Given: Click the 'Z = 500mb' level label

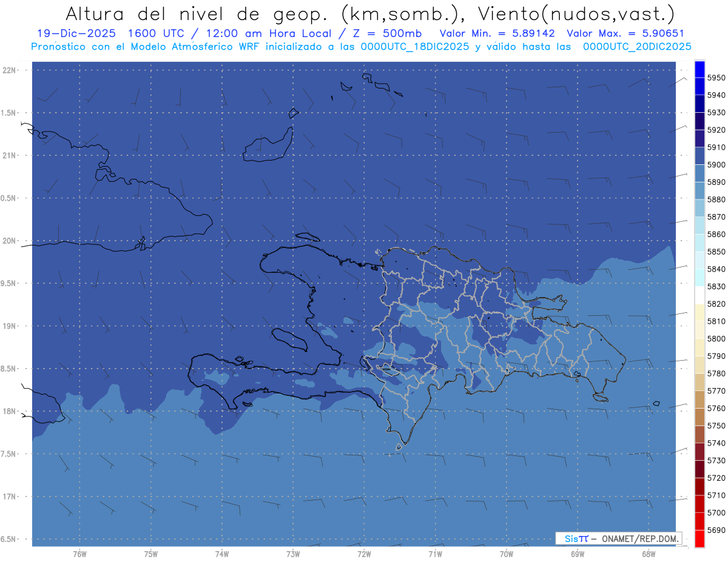Looking at the screenshot, I should pos(386,33).
